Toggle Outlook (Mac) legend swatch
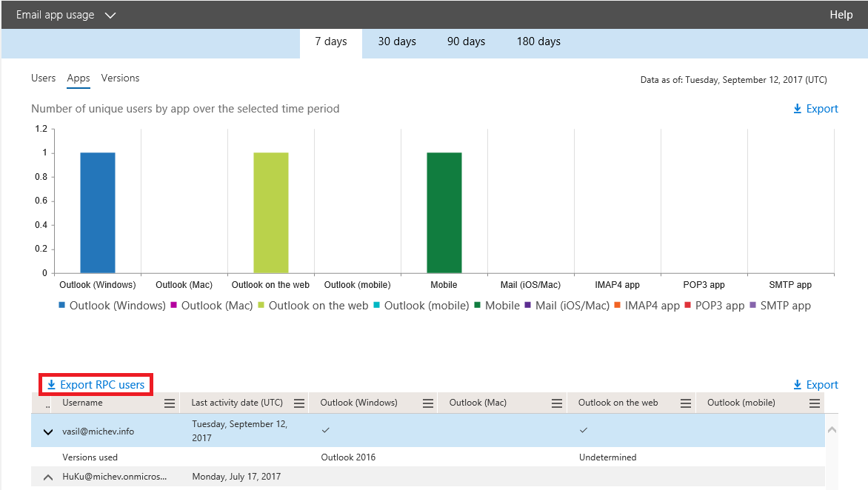Screen dimensions: 868x490 click(x=174, y=305)
